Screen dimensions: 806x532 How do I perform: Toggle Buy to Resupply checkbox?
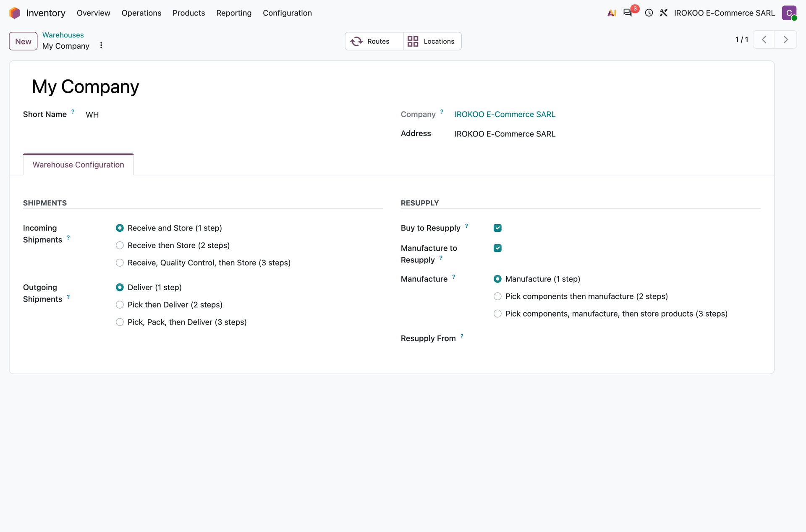[x=497, y=228]
